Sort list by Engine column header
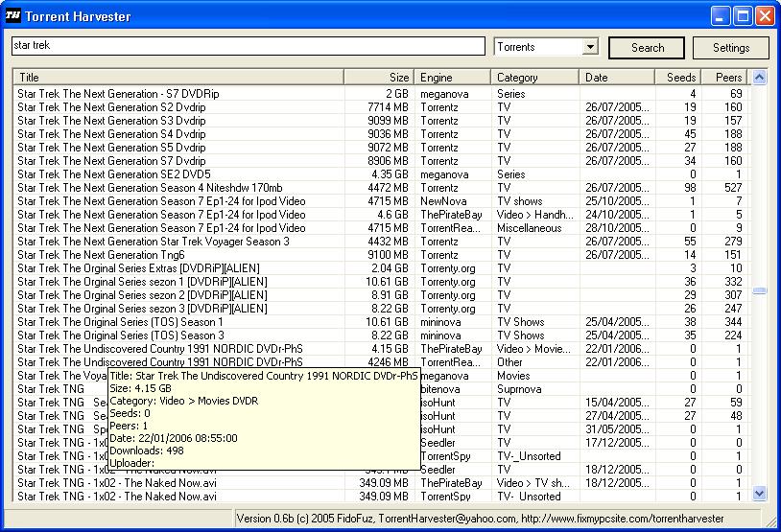The height and width of the screenshot is (532, 781). tap(452, 77)
